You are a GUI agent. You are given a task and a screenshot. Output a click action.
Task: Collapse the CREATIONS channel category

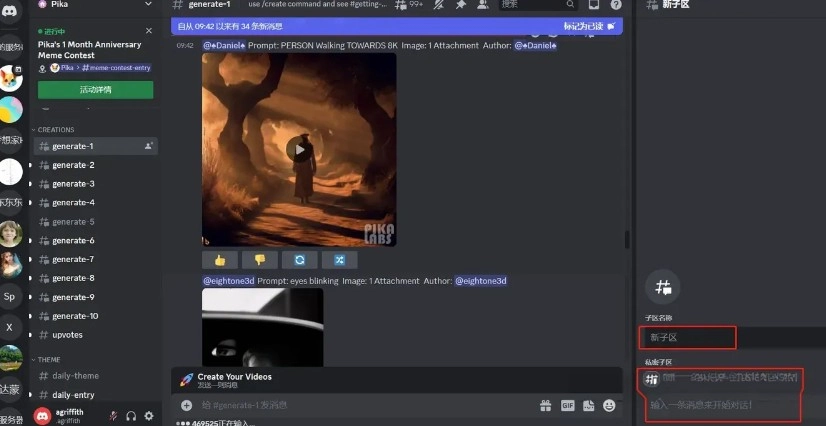[56, 129]
